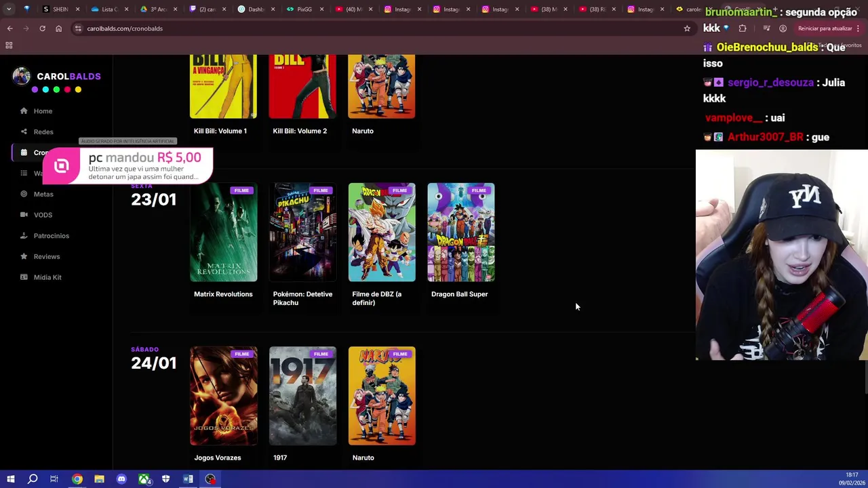Go back in browser history
The image size is (868, 488).
pos(9,28)
